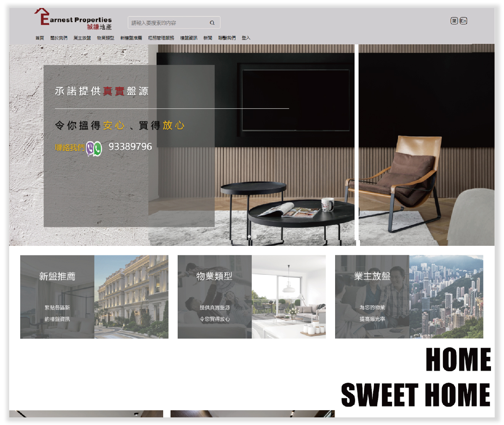Switch to Simplified Chinese (简) language icon

point(454,21)
